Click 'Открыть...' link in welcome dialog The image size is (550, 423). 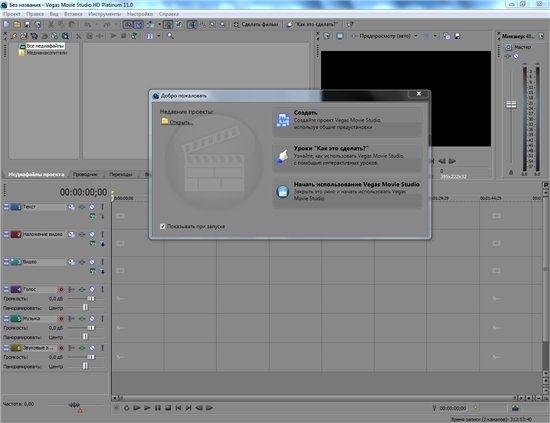point(181,122)
